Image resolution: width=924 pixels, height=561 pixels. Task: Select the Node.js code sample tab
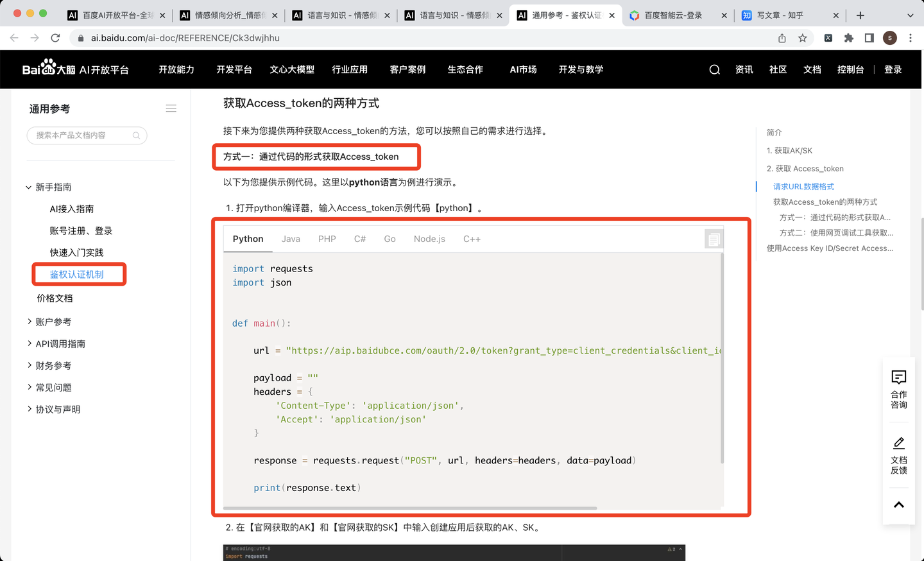pyautogui.click(x=429, y=238)
